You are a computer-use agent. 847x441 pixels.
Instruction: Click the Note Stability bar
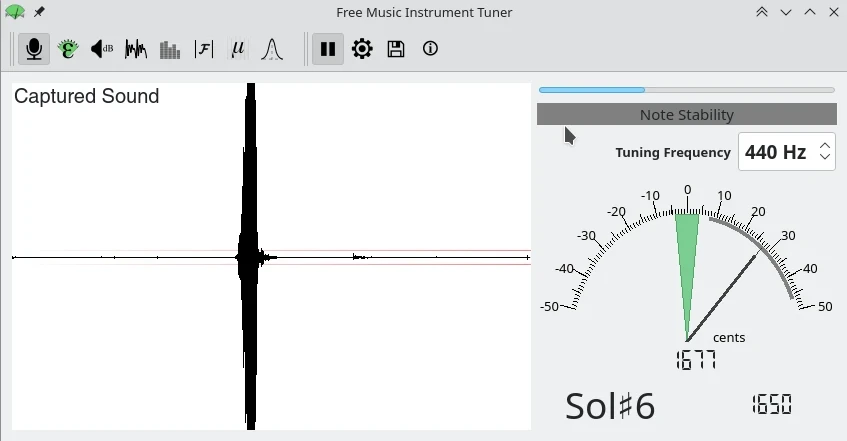pyautogui.click(x=687, y=114)
